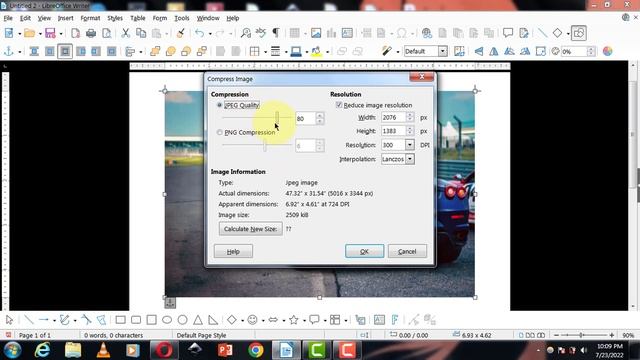This screenshot has height=360, width=640.
Task: Open the Resolution DPI dropdown
Action: point(409,145)
